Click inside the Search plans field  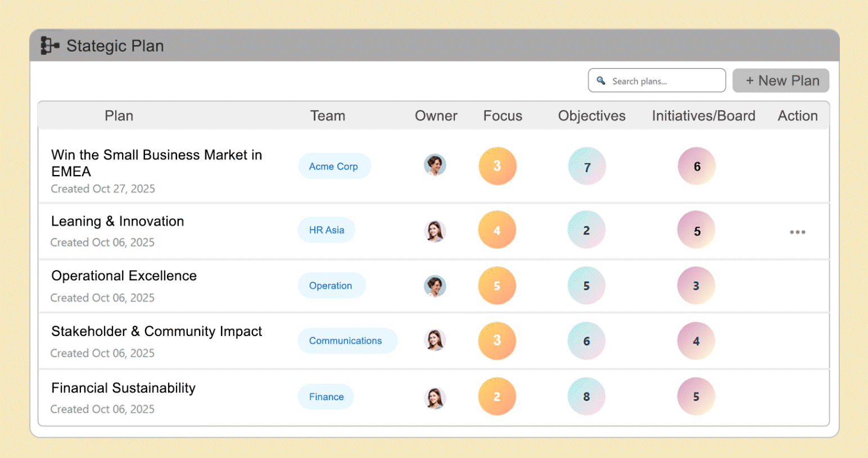(663, 81)
